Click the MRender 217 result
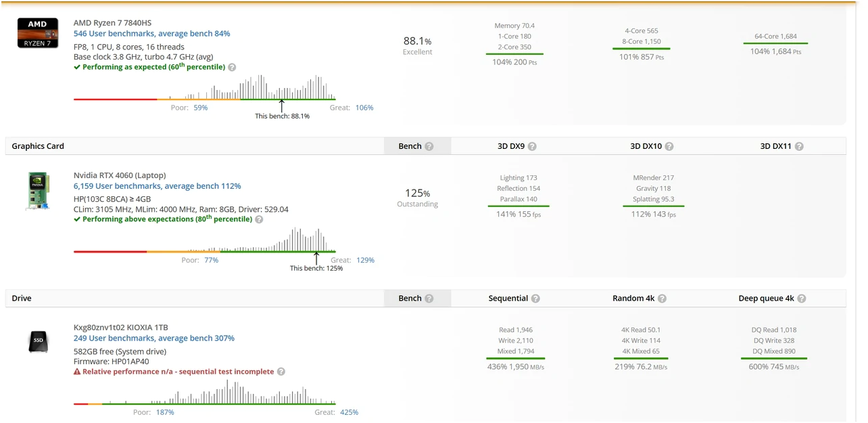868x423 pixels. (654, 178)
